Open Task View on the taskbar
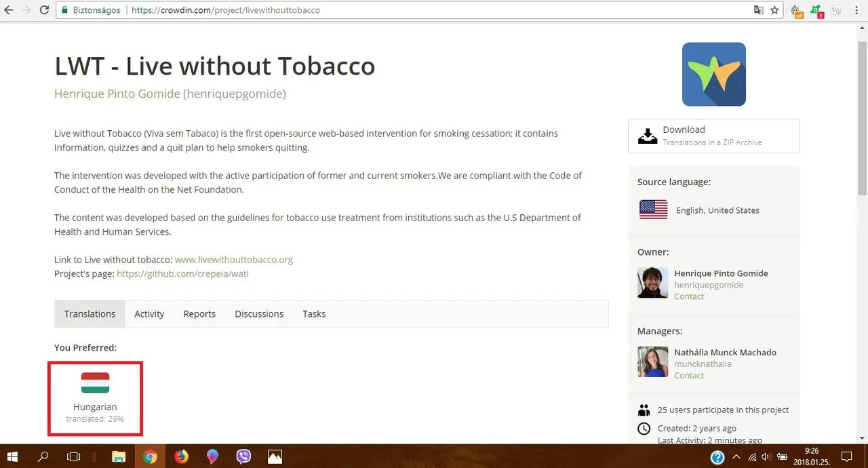The image size is (868, 468). coord(74,456)
